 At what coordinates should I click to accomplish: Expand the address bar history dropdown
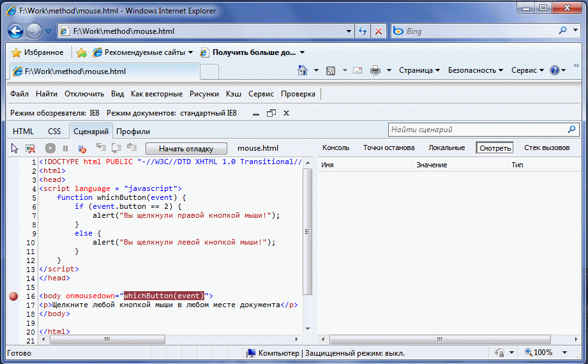click(349, 31)
